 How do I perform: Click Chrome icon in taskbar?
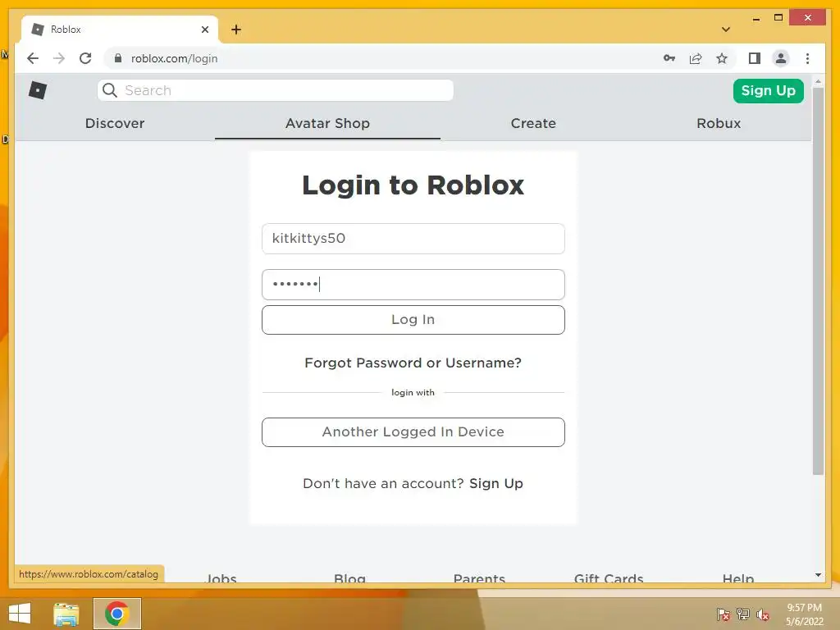pyautogui.click(x=116, y=614)
